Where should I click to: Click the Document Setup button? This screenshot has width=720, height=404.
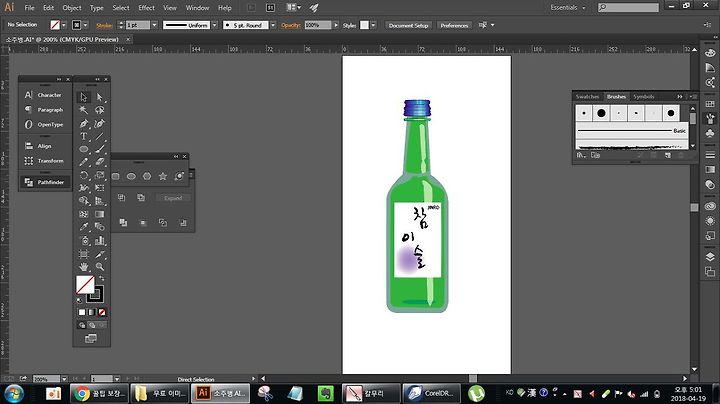(408, 25)
